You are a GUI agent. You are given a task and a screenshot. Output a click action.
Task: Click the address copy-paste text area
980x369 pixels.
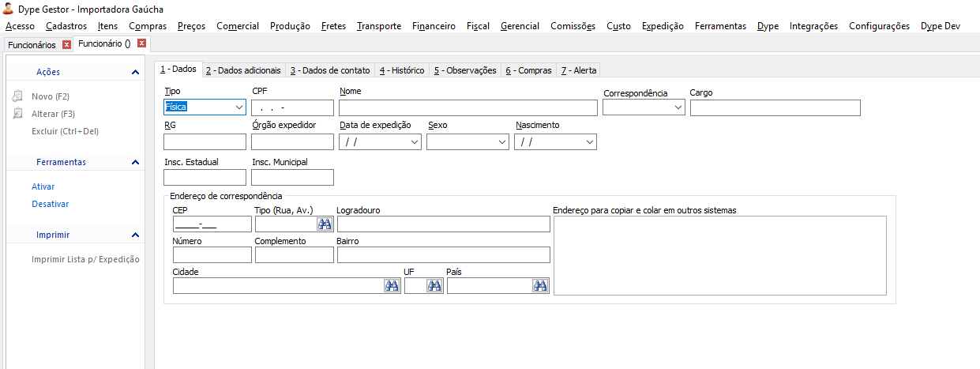click(720, 255)
